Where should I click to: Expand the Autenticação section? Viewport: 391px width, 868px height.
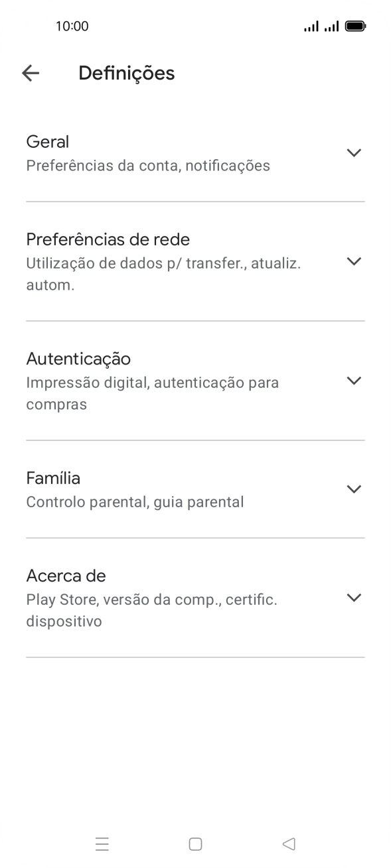354,381
